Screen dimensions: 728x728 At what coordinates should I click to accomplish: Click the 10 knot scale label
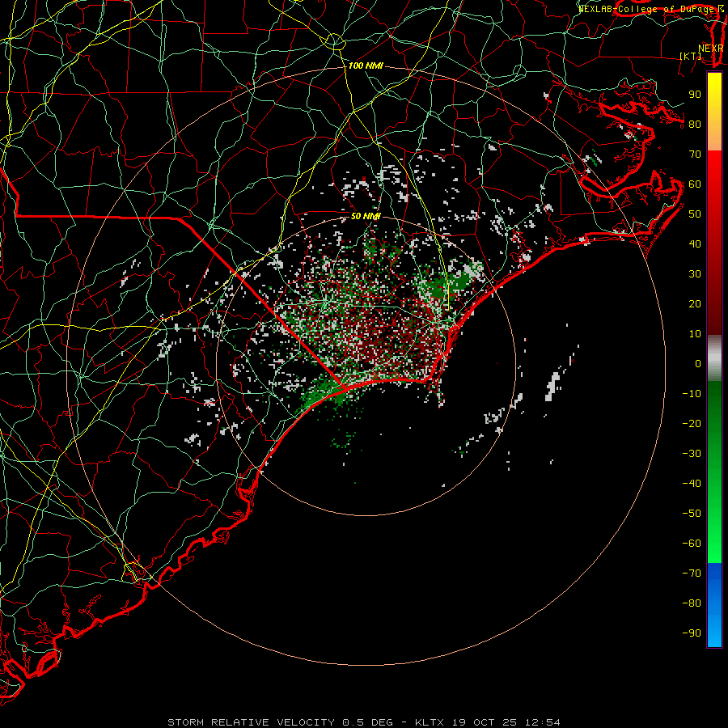pos(695,334)
